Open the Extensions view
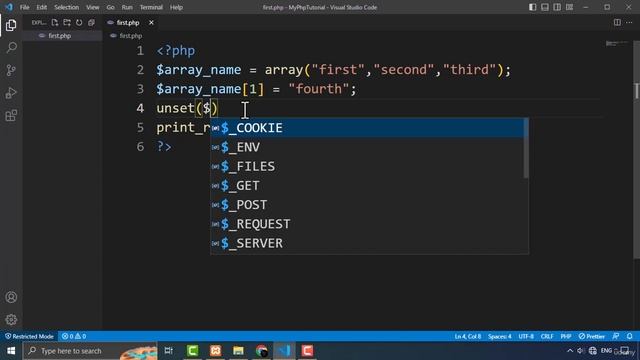This screenshot has width=640, height=360. tap(11, 116)
